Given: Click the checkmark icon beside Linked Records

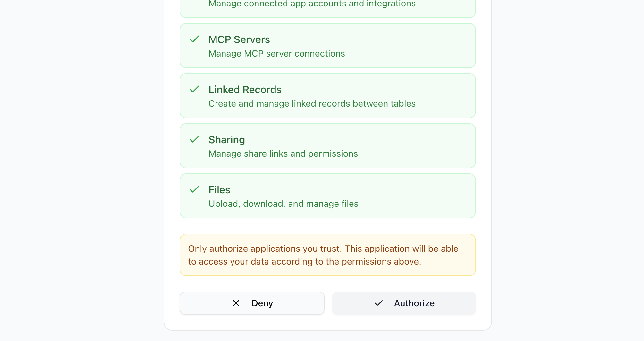Looking at the screenshot, I should click(194, 89).
